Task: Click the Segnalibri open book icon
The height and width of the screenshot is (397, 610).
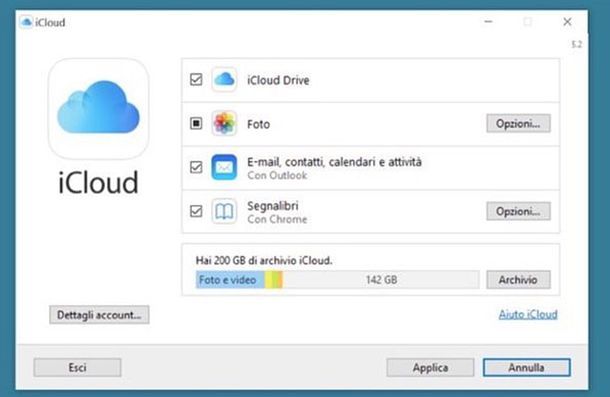Action: point(224,211)
